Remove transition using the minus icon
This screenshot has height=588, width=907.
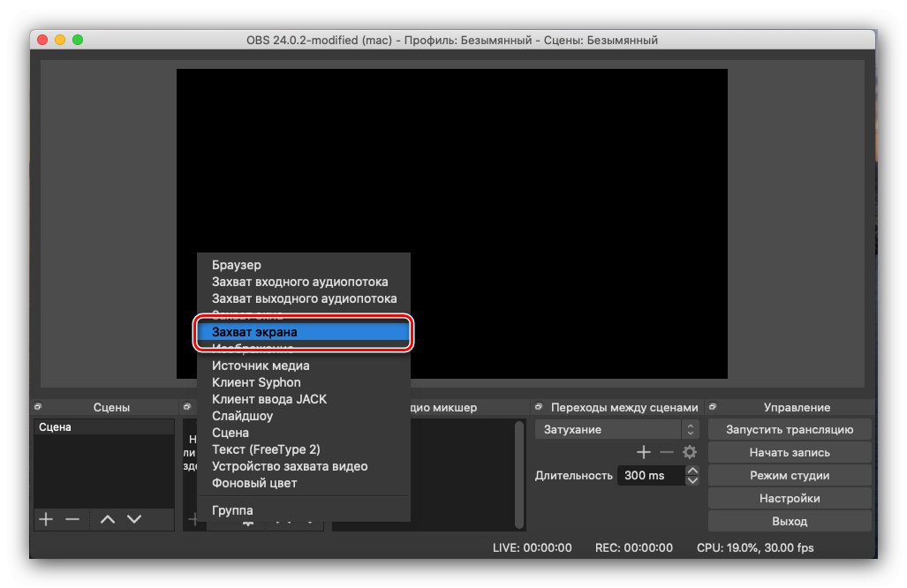667,452
